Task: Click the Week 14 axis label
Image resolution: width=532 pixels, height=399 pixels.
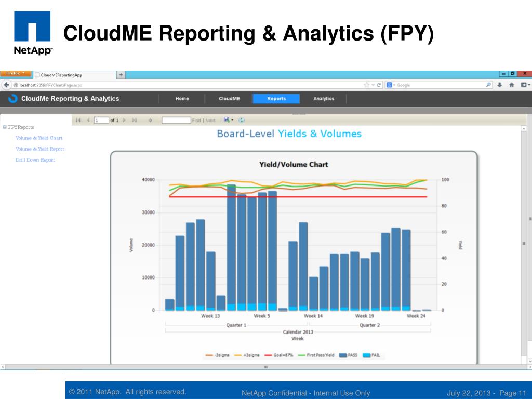Action: pos(313,316)
